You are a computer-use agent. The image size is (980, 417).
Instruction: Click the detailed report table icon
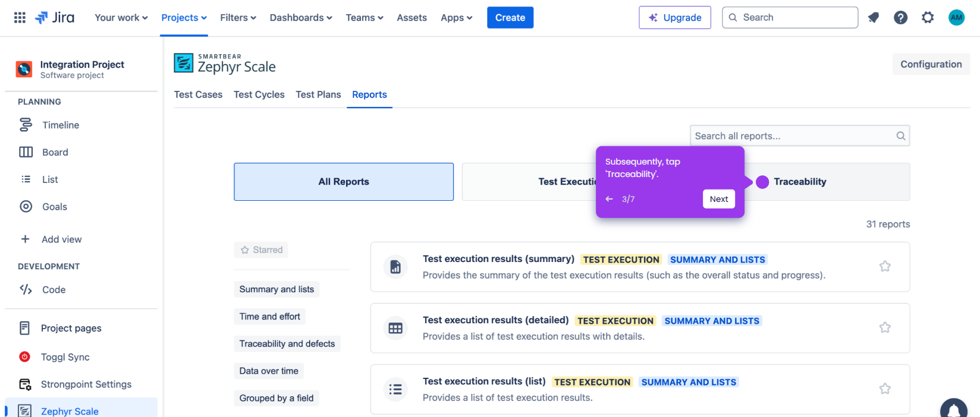(x=395, y=328)
